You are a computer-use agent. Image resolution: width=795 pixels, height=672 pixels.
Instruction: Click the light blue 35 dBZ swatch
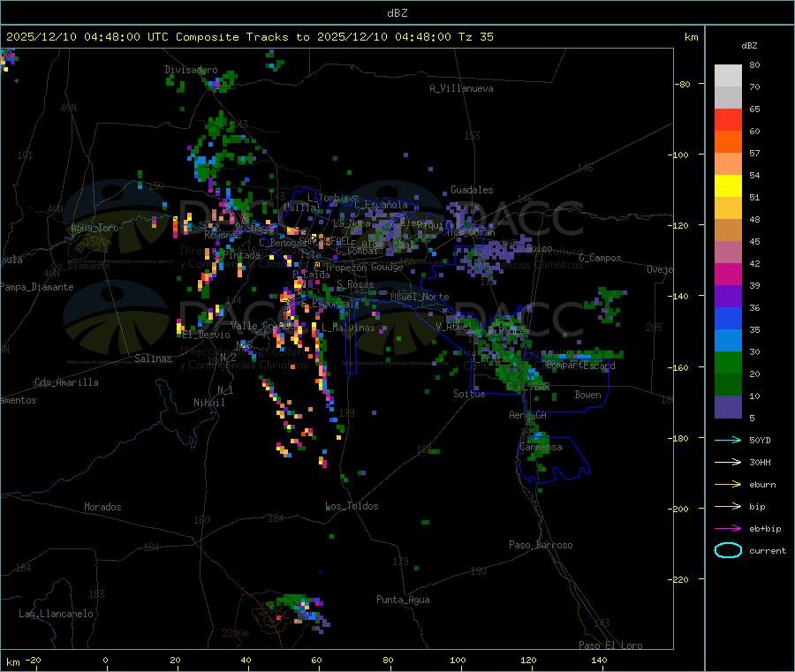pyautogui.click(x=728, y=341)
